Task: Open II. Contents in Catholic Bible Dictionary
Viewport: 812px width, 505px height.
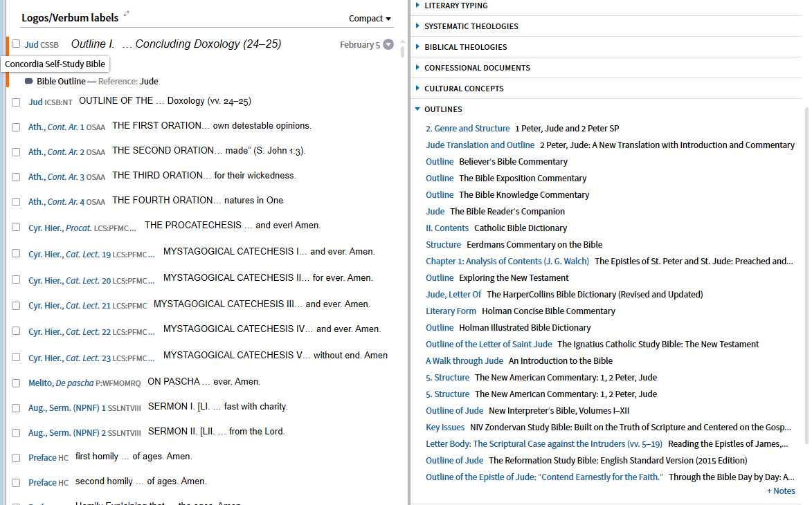Action: (x=447, y=228)
